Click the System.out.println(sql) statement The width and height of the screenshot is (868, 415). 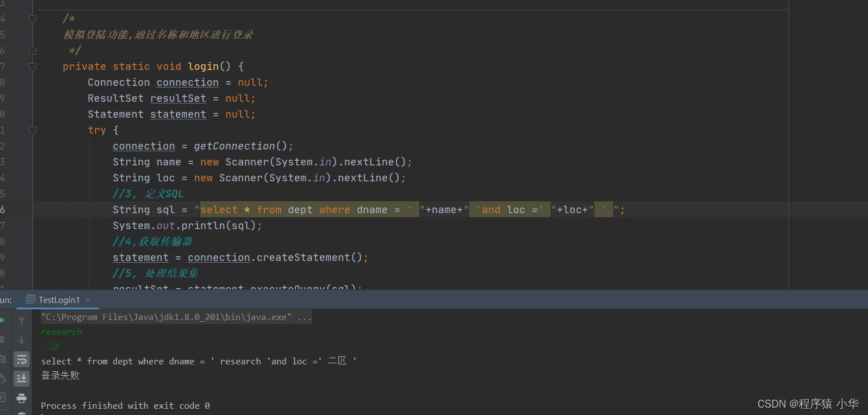click(x=188, y=226)
